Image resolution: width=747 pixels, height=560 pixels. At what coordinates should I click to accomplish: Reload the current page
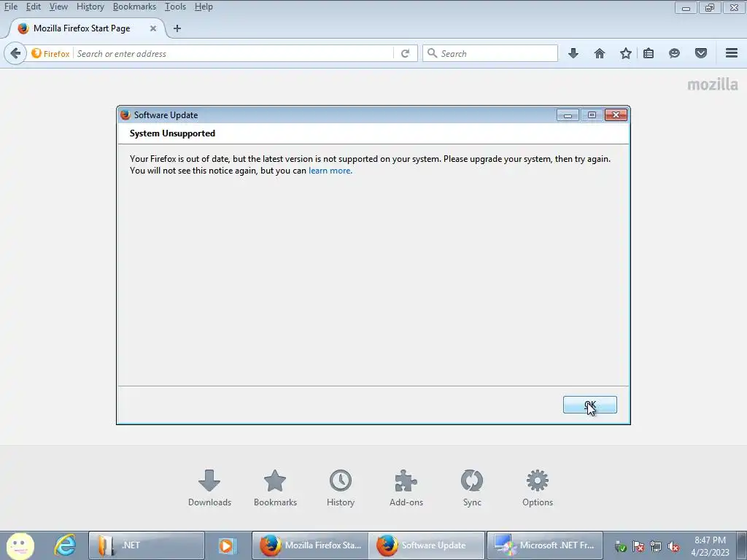(x=406, y=53)
